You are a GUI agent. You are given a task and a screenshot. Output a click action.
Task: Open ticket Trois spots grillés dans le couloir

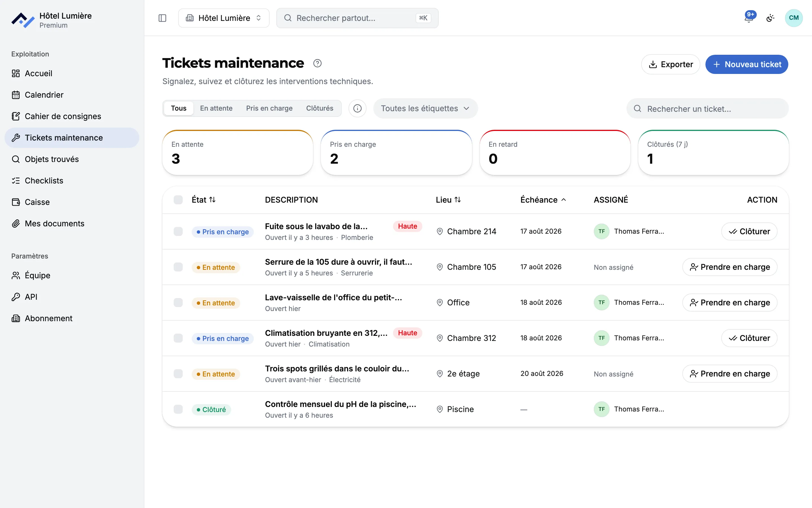(337, 369)
